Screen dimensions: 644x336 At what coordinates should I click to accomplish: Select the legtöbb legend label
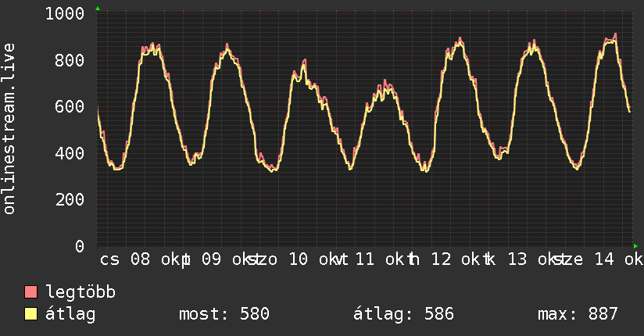[x=80, y=291]
